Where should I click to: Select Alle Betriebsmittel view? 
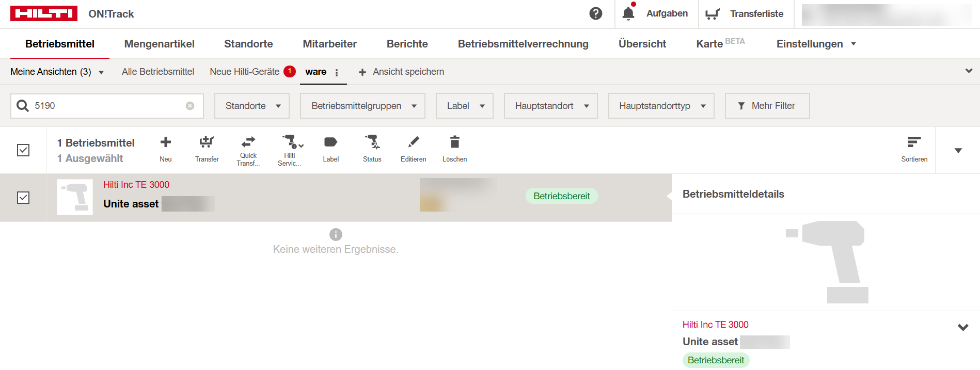[x=158, y=72]
